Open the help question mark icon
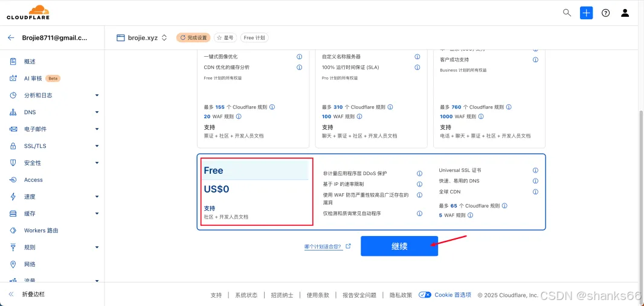 tap(605, 13)
